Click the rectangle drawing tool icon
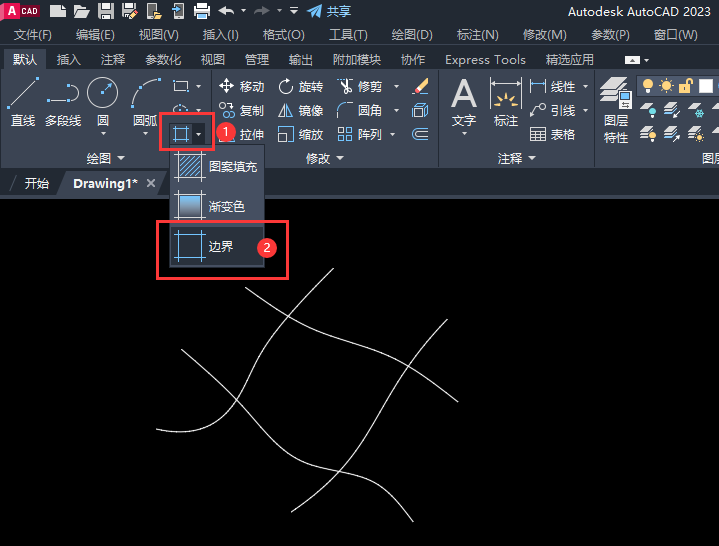The width and height of the screenshot is (719, 546). [x=181, y=86]
